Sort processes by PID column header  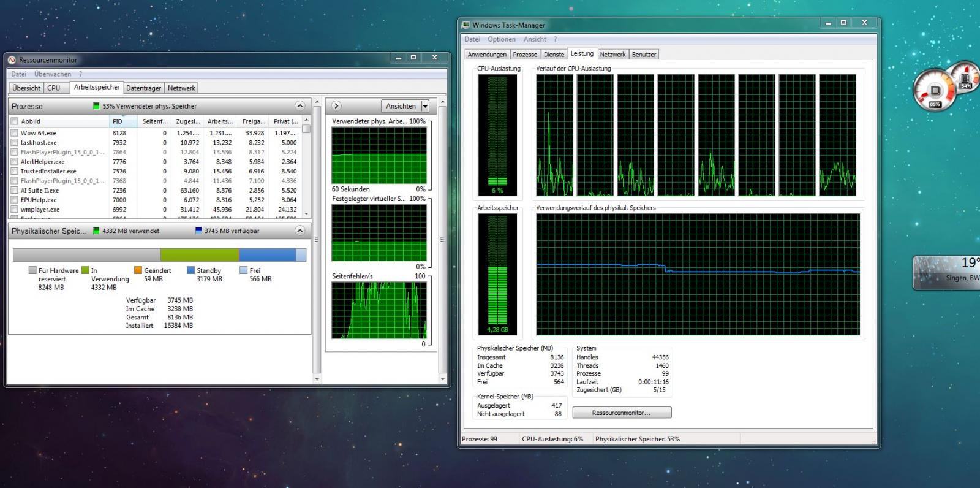click(x=124, y=121)
